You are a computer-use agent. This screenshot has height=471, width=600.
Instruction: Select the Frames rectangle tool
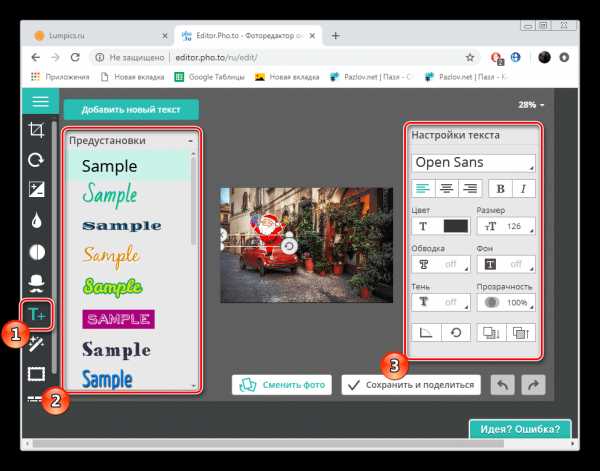[x=36, y=374]
